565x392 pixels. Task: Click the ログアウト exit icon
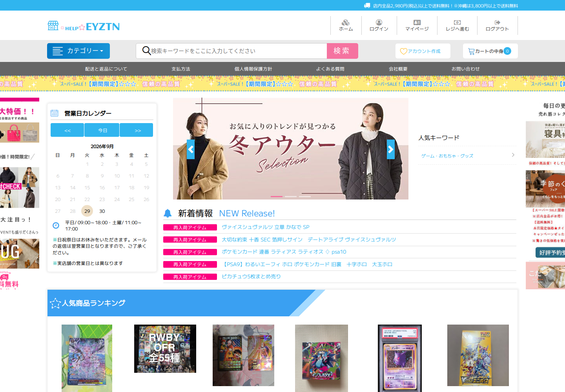coord(497,22)
